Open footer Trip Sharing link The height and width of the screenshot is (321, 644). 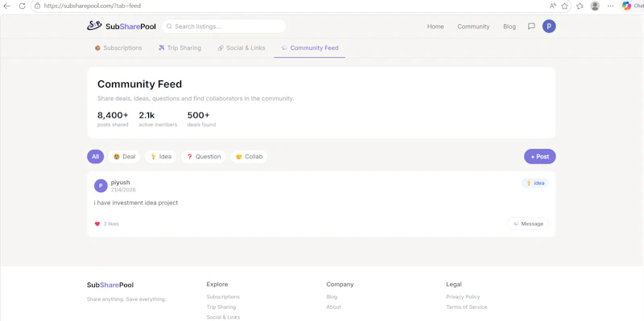click(x=221, y=307)
